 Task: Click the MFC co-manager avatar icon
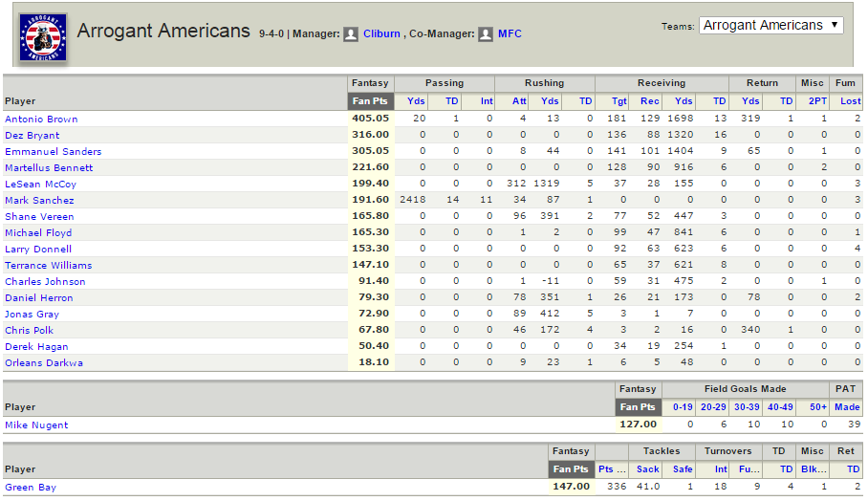[486, 34]
